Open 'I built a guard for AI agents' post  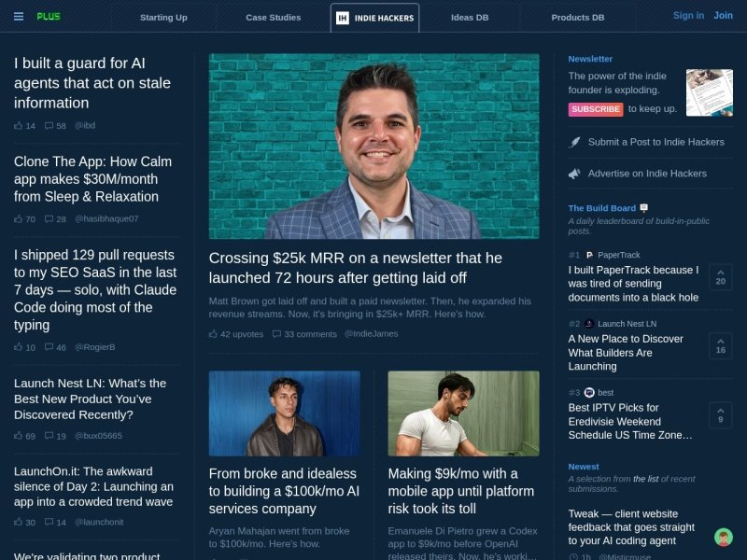click(92, 83)
